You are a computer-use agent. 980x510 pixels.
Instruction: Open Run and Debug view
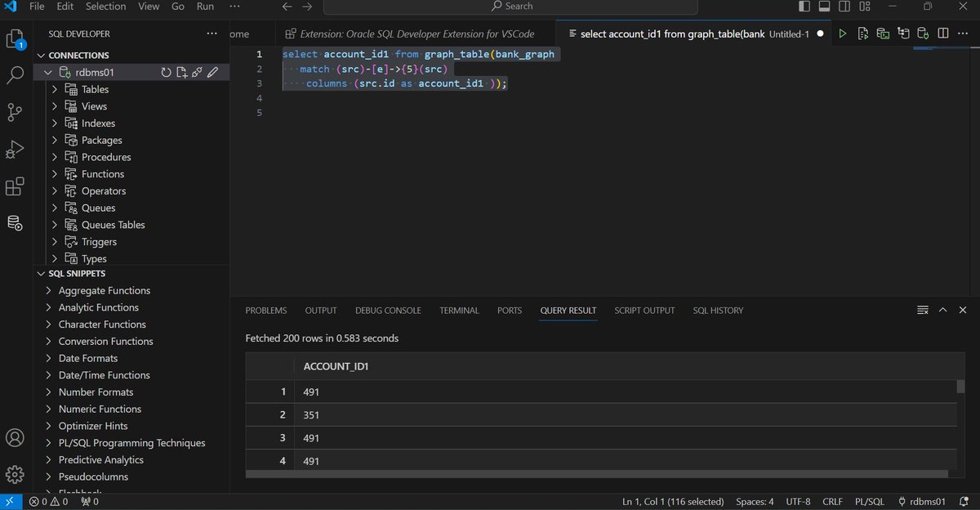(x=15, y=150)
